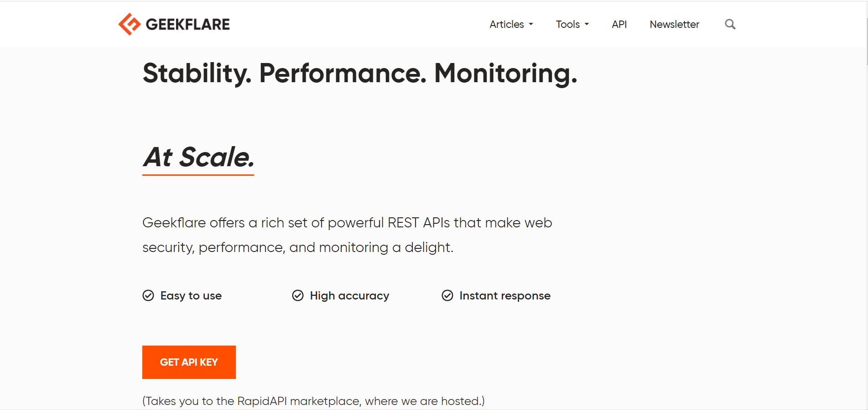Open the Tools chevron in the navigation
This screenshot has width=868, height=410.
tap(587, 24)
